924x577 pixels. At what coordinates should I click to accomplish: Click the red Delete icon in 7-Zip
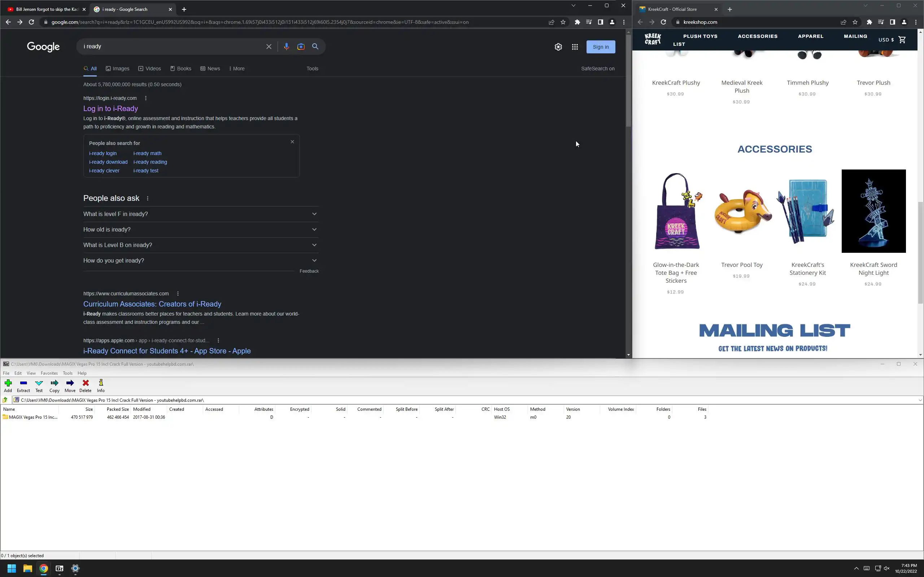[86, 383]
